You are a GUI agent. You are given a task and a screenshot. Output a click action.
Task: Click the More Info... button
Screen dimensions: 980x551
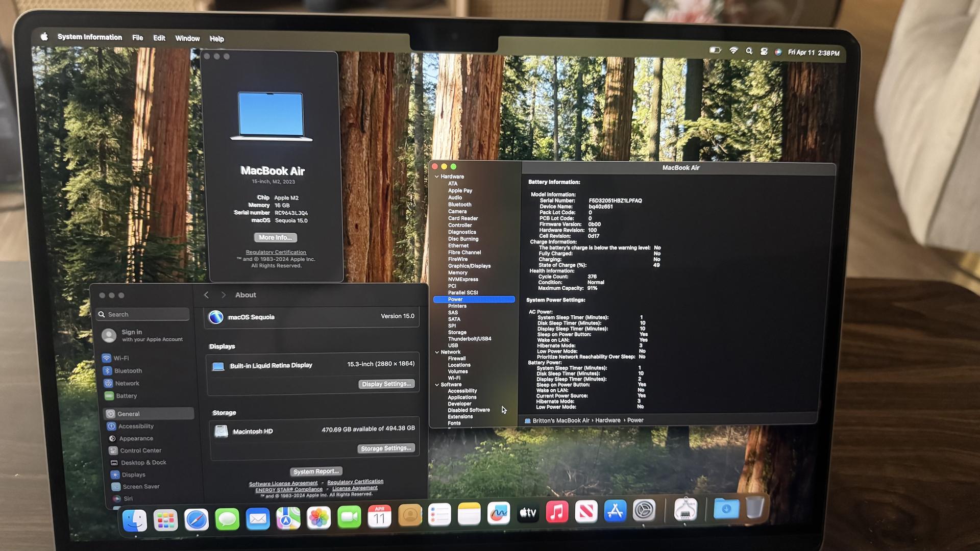pyautogui.click(x=275, y=237)
